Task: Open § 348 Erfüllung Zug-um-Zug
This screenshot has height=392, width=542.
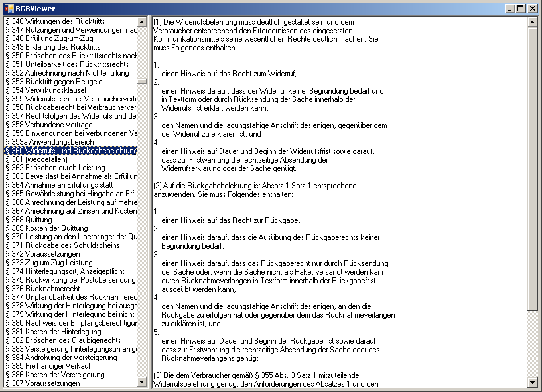Action: pyautogui.click(x=70, y=38)
